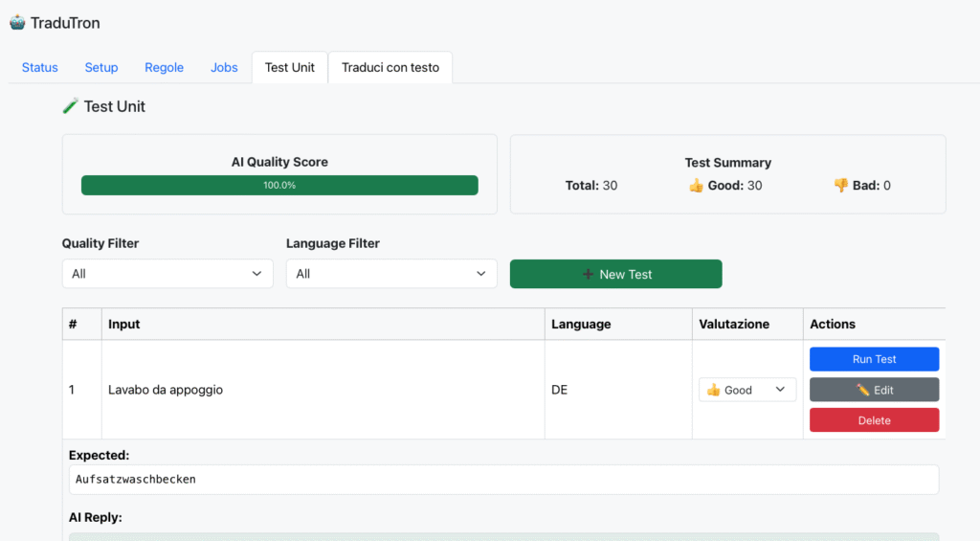Click thumbs-up icon in Valutazione dropdown

point(713,390)
